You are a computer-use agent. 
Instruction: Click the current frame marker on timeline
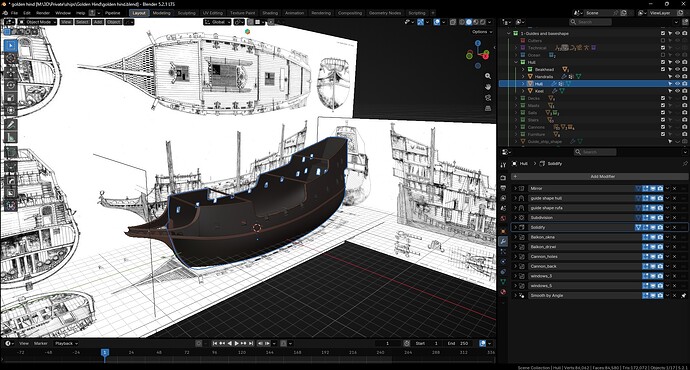point(105,352)
